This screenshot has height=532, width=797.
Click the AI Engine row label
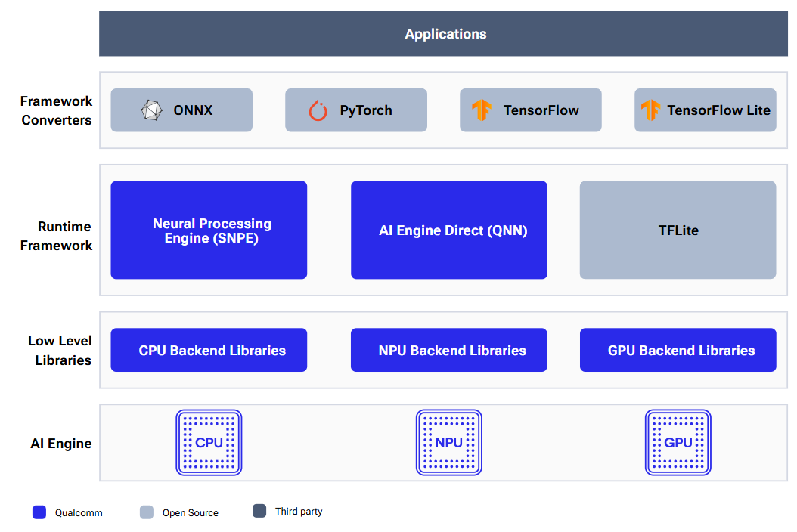(61, 444)
